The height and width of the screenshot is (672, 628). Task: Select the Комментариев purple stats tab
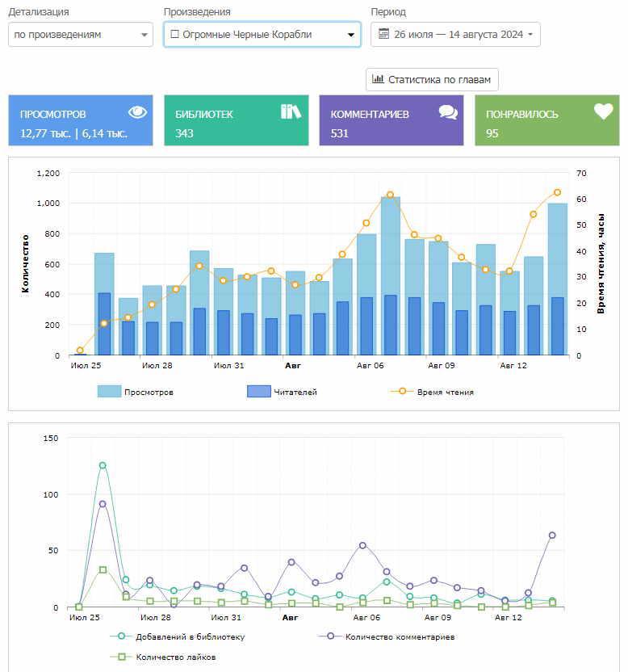click(x=391, y=120)
